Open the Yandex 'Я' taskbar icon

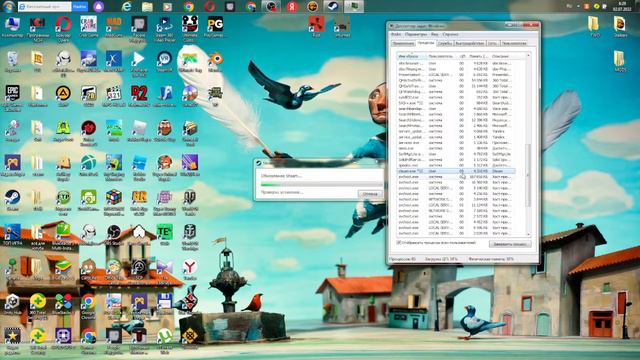pos(292,6)
